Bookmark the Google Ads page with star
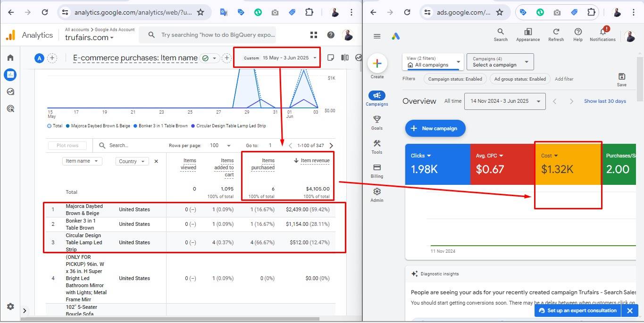This screenshot has width=644, height=323. click(x=500, y=12)
